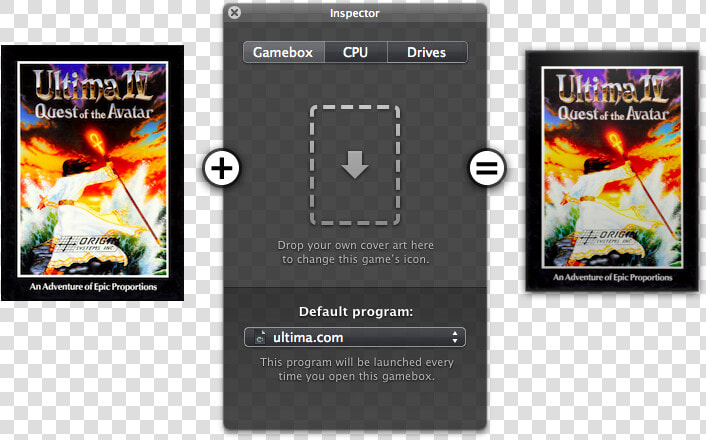Image resolution: width=706 pixels, height=440 pixels.
Task: Open the CPU tab
Action: (x=356, y=52)
